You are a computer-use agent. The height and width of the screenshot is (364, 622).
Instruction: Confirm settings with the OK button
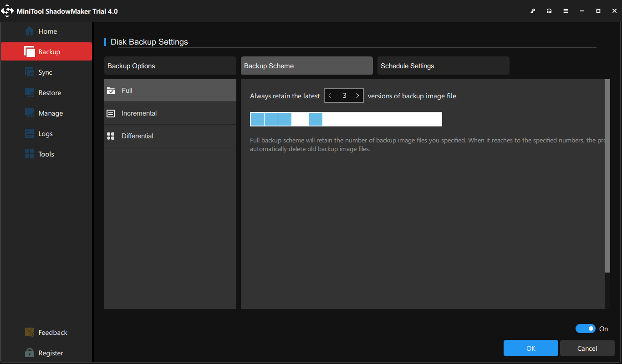(531, 348)
